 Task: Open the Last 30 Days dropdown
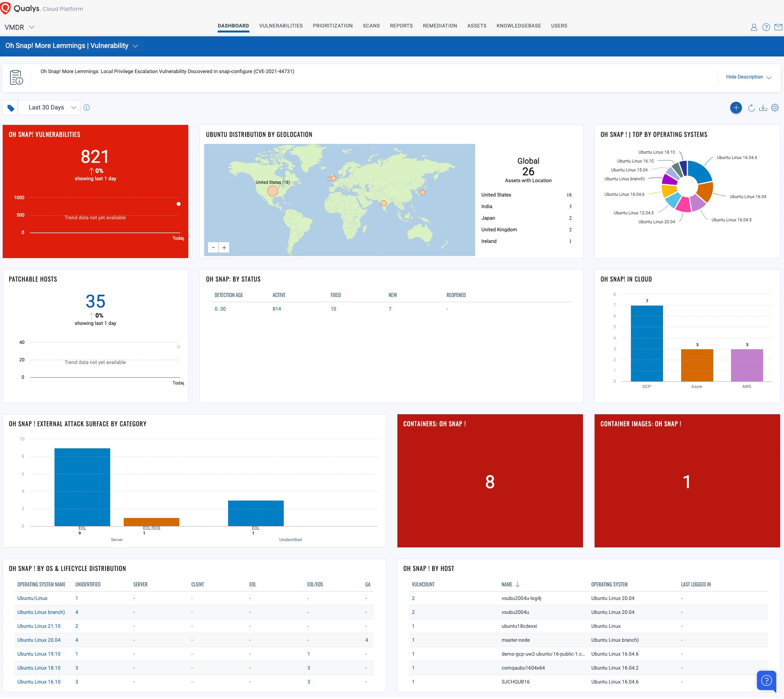(49, 108)
